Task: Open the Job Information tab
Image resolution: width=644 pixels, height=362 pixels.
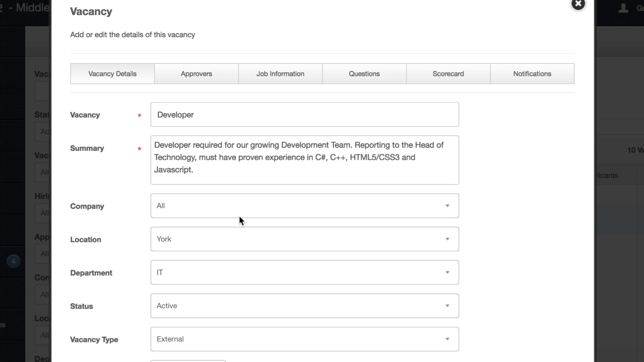Action: (280, 73)
